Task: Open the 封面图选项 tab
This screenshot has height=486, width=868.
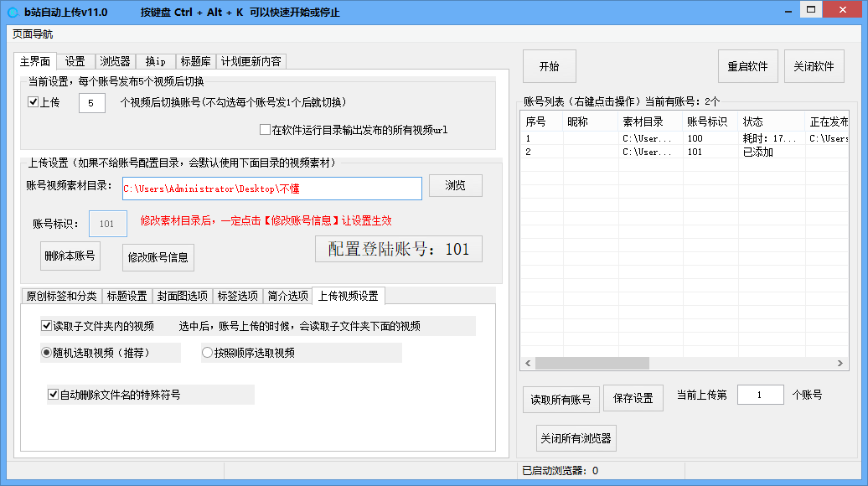Action: pos(182,296)
